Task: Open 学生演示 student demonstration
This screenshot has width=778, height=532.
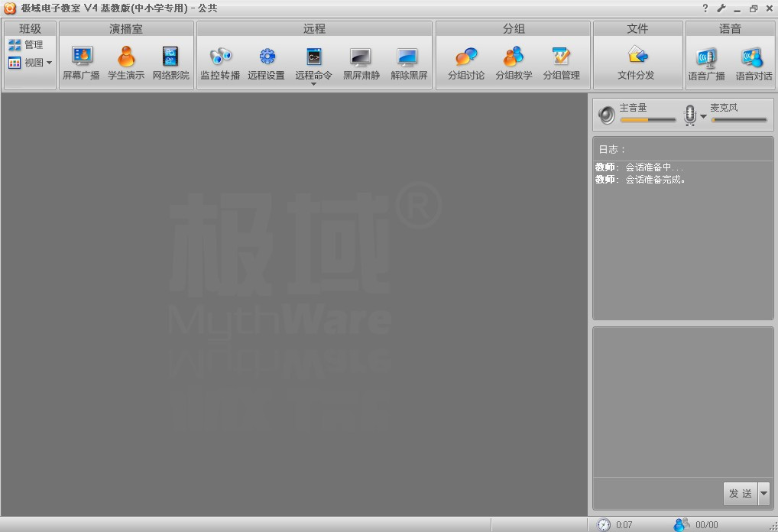Action: [126, 62]
